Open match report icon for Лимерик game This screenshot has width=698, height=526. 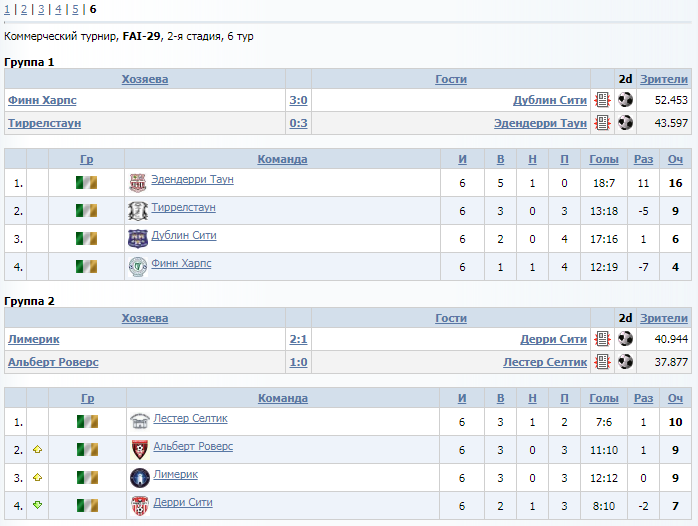click(x=602, y=339)
